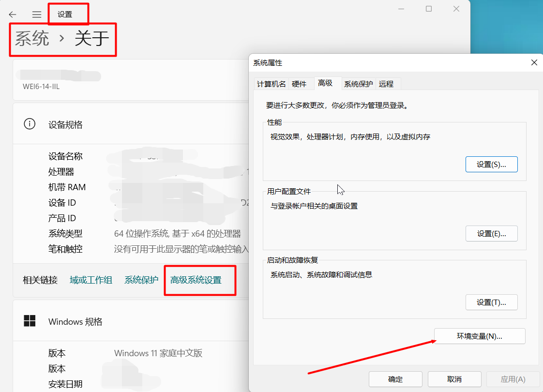This screenshot has width=543, height=392.
Task: Click the WEI6-14-IIL device model text
Action: 41,87
